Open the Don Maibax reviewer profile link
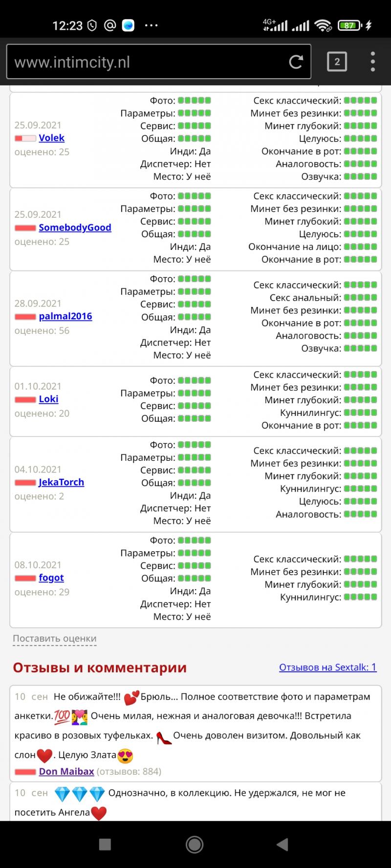Image resolution: width=391 pixels, height=868 pixels. coord(66,771)
